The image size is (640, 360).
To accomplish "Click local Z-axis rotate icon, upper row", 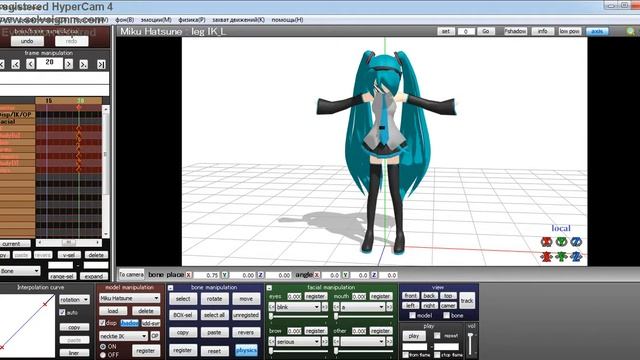I will (x=576, y=242).
